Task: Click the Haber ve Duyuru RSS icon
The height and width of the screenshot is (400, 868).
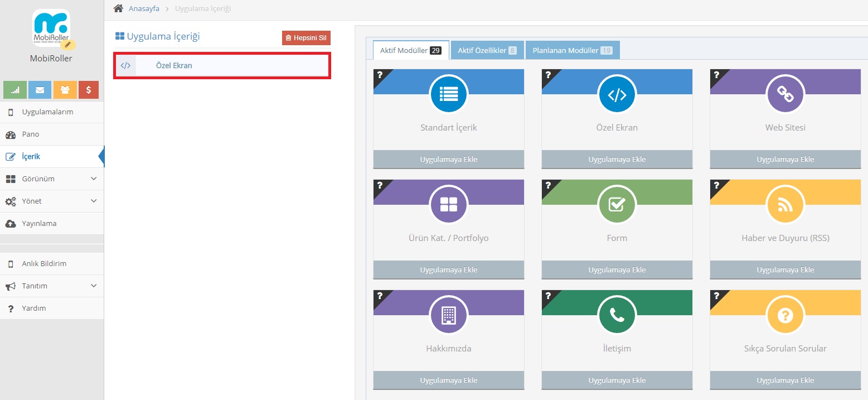Action: 785,205
